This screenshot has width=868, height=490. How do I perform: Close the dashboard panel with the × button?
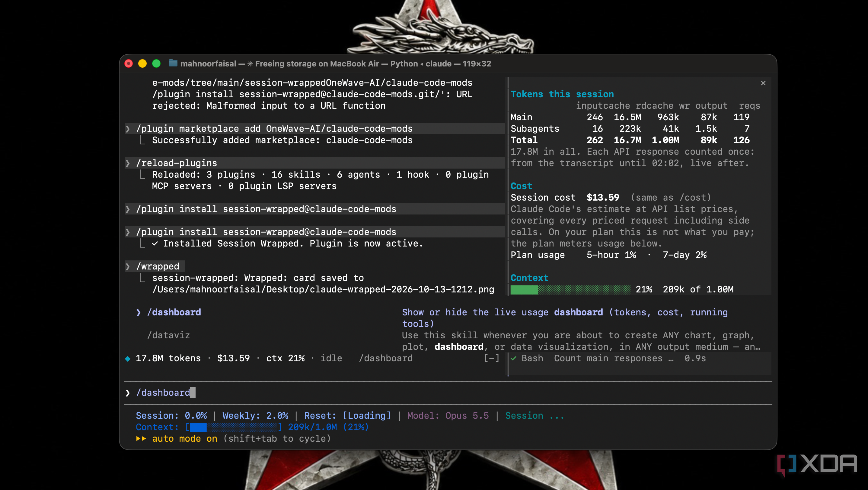pyautogui.click(x=763, y=83)
